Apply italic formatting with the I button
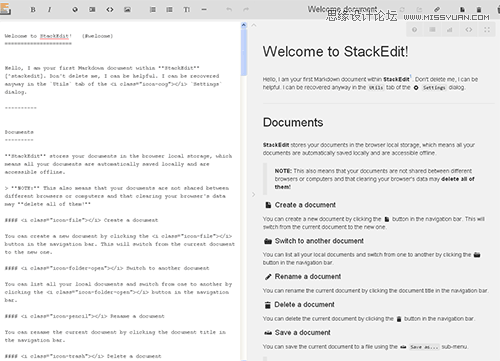Viewport: 500px width, 361px height. coord(50,10)
